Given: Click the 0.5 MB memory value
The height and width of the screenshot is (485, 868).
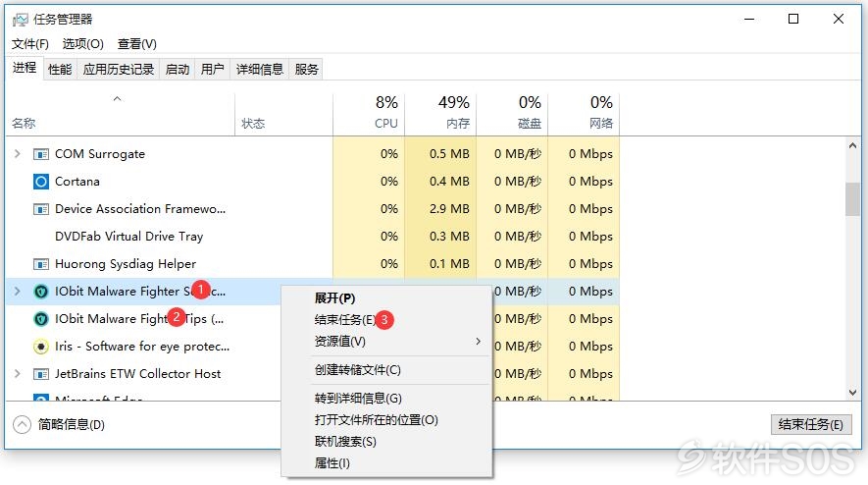Looking at the screenshot, I should [449, 154].
